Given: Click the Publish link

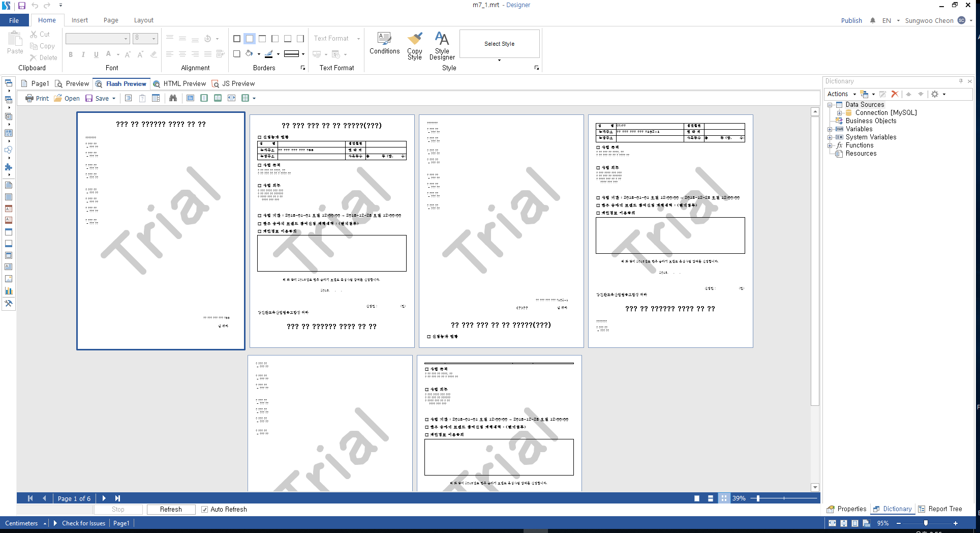Looking at the screenshot, I should pos(851,20).
